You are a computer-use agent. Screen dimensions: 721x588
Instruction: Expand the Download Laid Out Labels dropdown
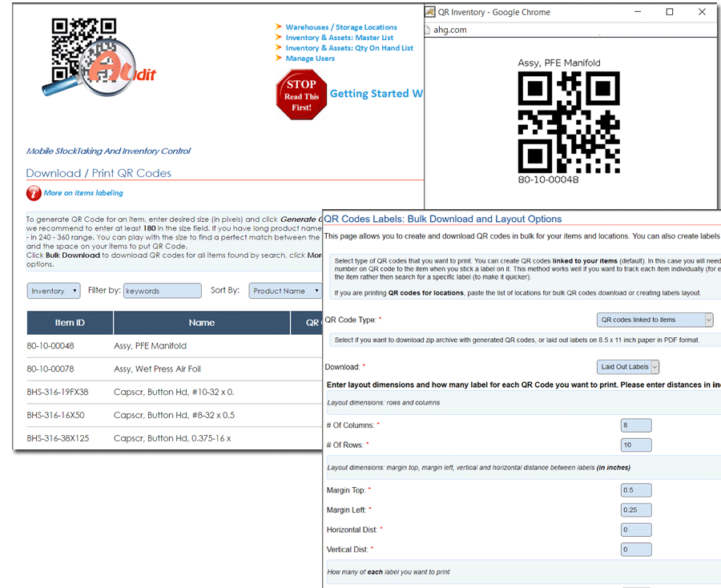click(627, 367)
